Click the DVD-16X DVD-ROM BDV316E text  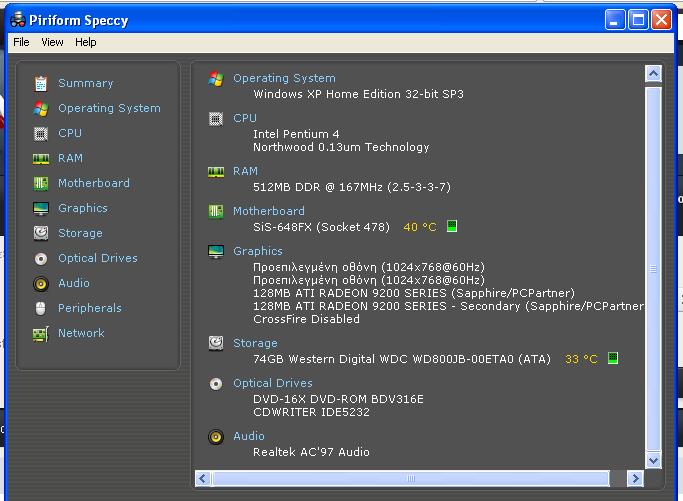pos(338,399)
